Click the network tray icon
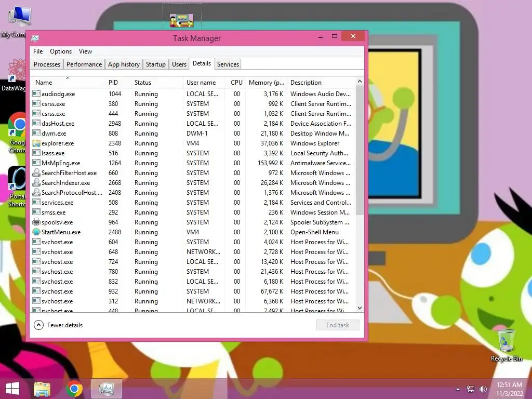The image size is (532, 399). coord(470,389)
